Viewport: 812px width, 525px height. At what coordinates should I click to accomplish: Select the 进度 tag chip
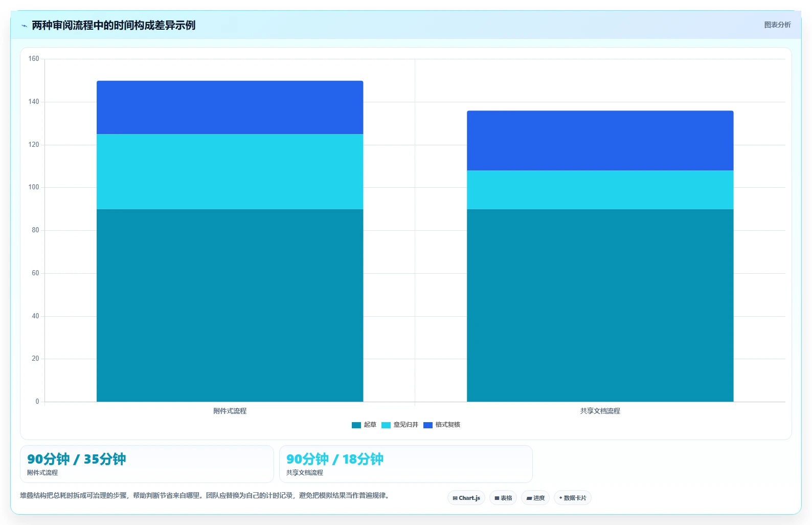coord(535,498)
